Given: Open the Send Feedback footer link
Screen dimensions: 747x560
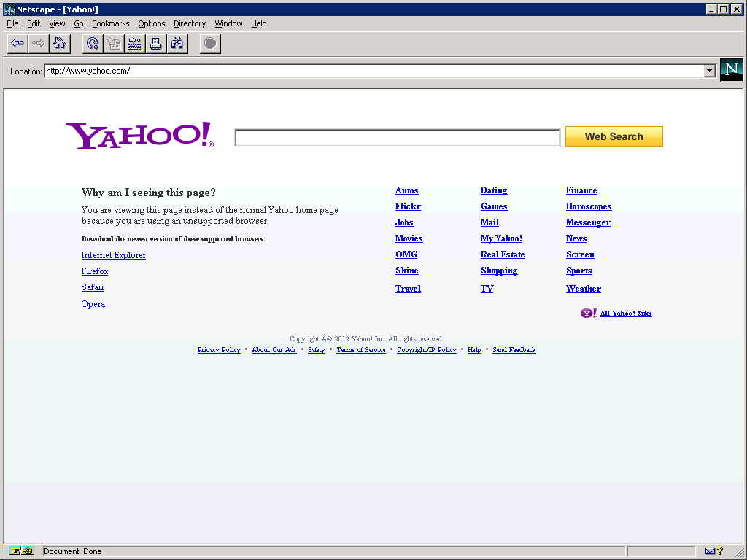Looking at the screenshot, I should click(514, 350).
